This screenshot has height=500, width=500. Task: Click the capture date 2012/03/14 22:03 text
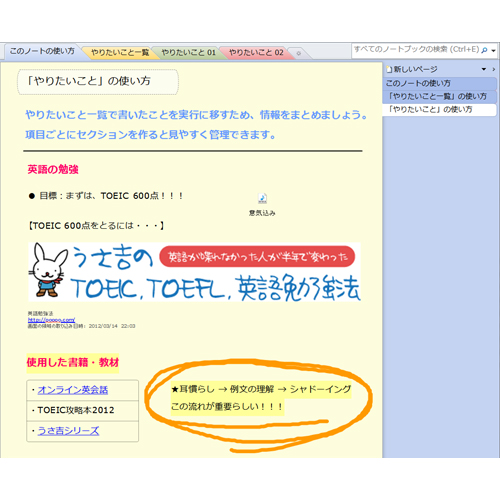click(x=112, y=326)
